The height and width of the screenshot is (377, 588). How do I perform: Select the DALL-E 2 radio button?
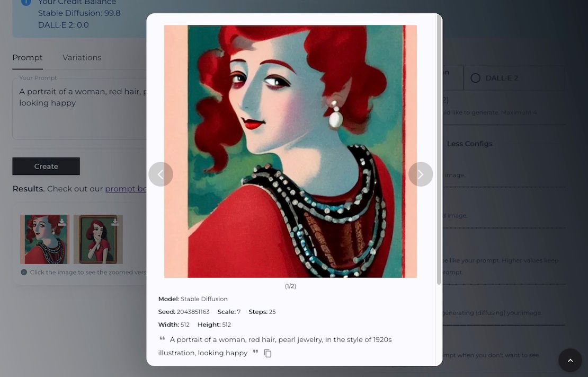475,77
